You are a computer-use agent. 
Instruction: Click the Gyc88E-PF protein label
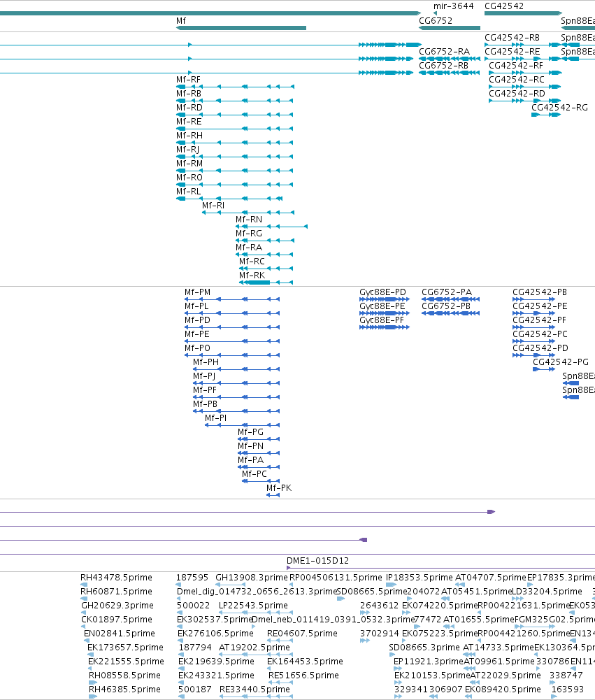click(x=382, y=320)
